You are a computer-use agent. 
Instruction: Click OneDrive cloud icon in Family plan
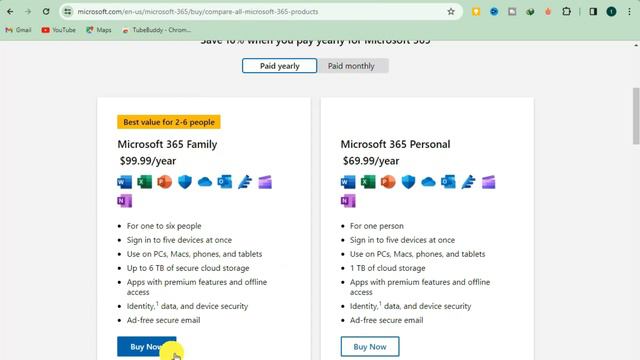(x=205, y=182)
